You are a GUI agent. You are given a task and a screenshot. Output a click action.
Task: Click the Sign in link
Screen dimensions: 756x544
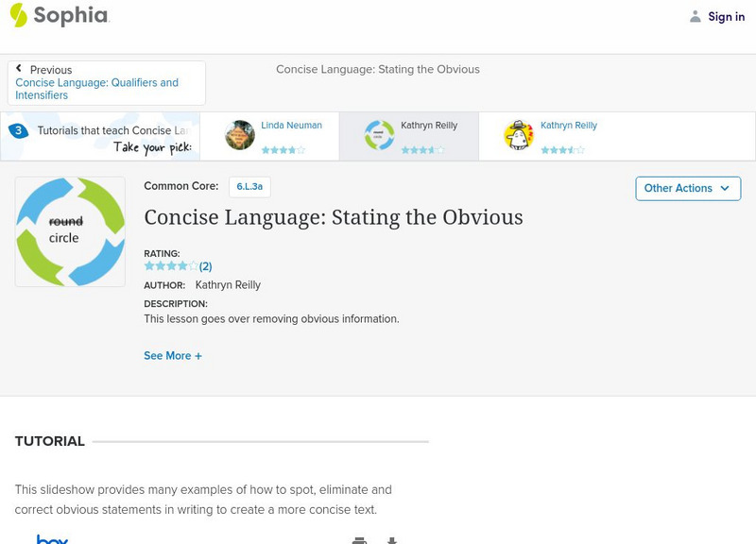coord(726,16)
